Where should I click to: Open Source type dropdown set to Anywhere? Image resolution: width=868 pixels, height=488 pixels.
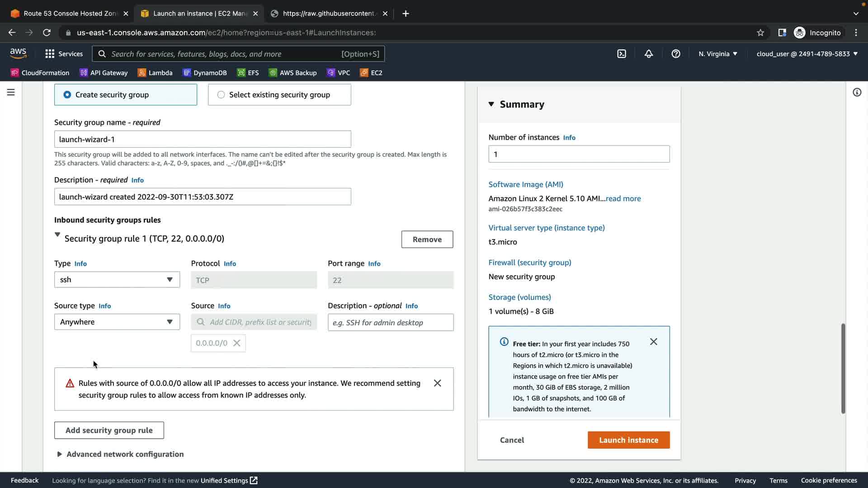click(x=117, y=322)
